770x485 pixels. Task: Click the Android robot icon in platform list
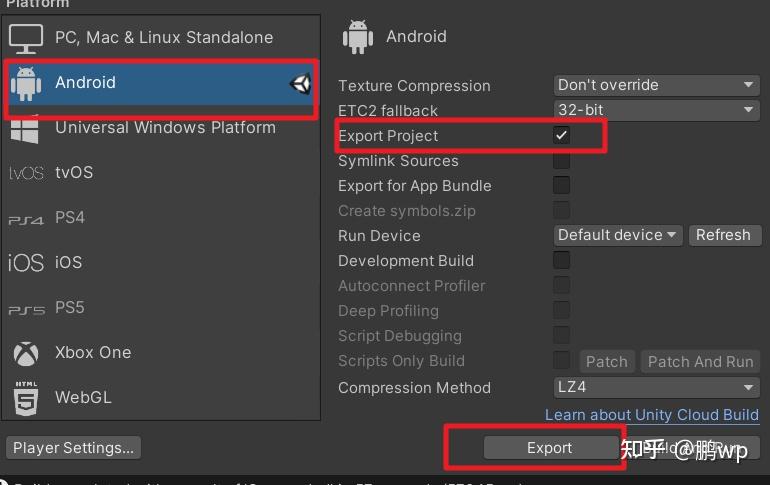point(26,84)
